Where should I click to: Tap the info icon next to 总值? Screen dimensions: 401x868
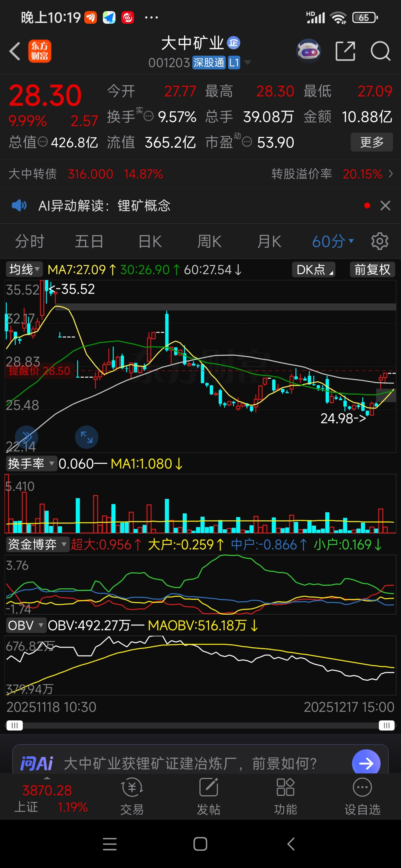(x=43, y=142)
